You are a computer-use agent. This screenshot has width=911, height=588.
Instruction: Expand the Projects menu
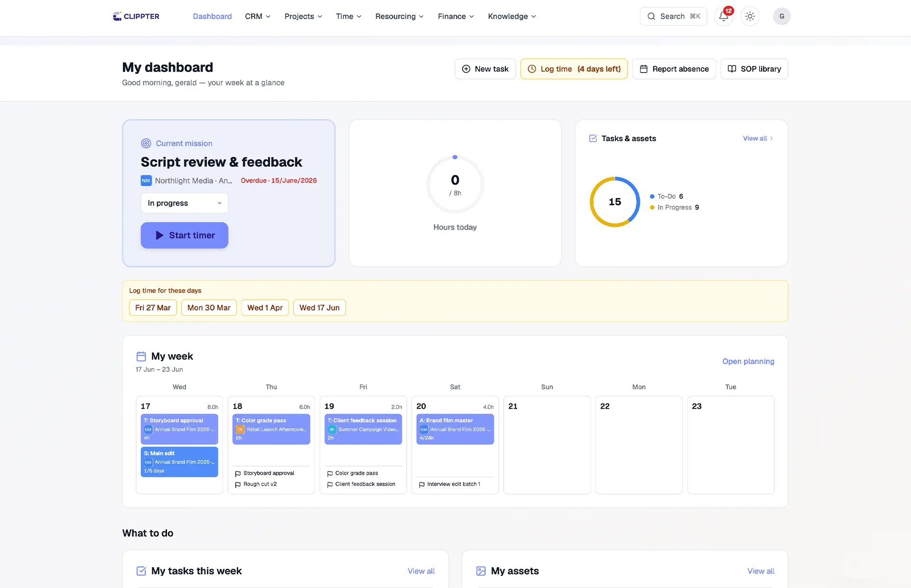[303, 16]
